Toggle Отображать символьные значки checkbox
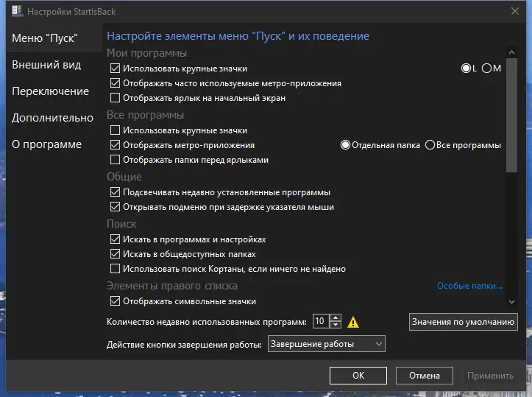Image resolution: width=532 pixels, height=397 pixels. coord(115,301)
